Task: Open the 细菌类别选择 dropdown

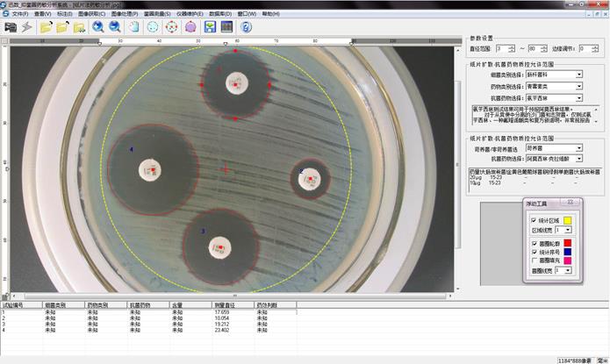Action: pos(579,75)
